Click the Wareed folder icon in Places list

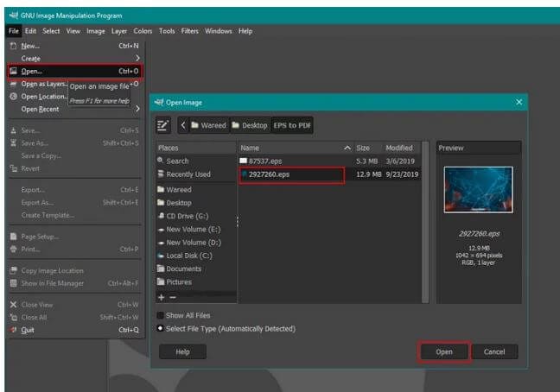click(161, 189)
